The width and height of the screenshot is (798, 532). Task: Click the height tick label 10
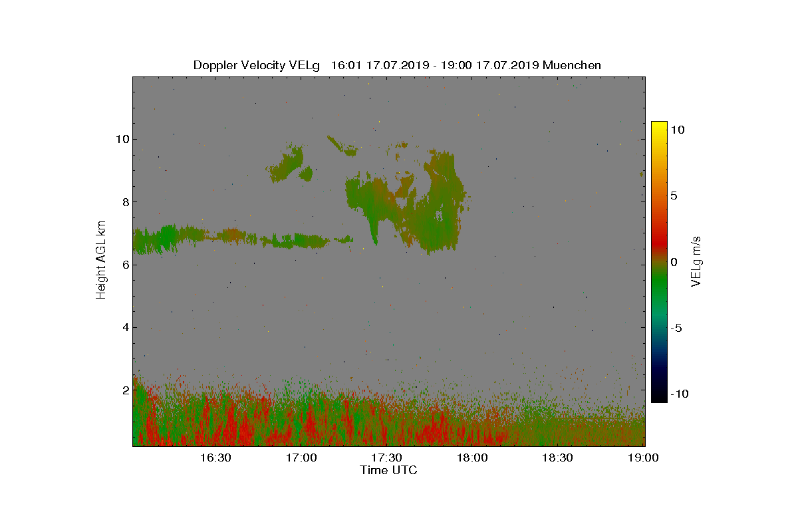pos(122,139)
